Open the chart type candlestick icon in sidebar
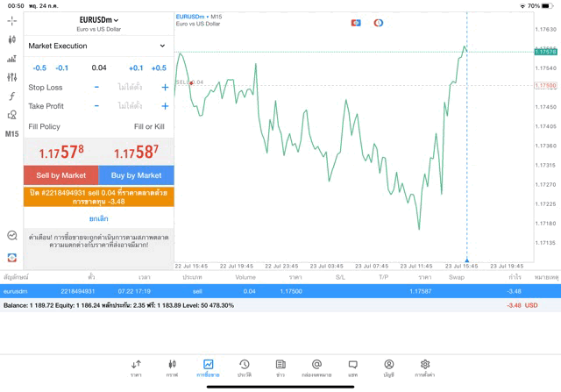Screen dimensions: 561x392 [x=11, y=39]
